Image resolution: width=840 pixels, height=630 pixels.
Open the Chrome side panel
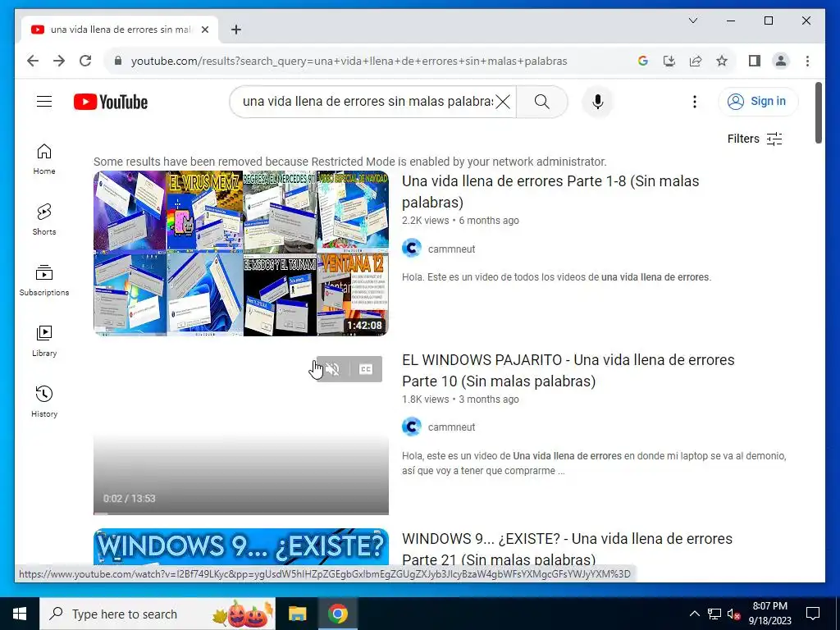point(755,61)
